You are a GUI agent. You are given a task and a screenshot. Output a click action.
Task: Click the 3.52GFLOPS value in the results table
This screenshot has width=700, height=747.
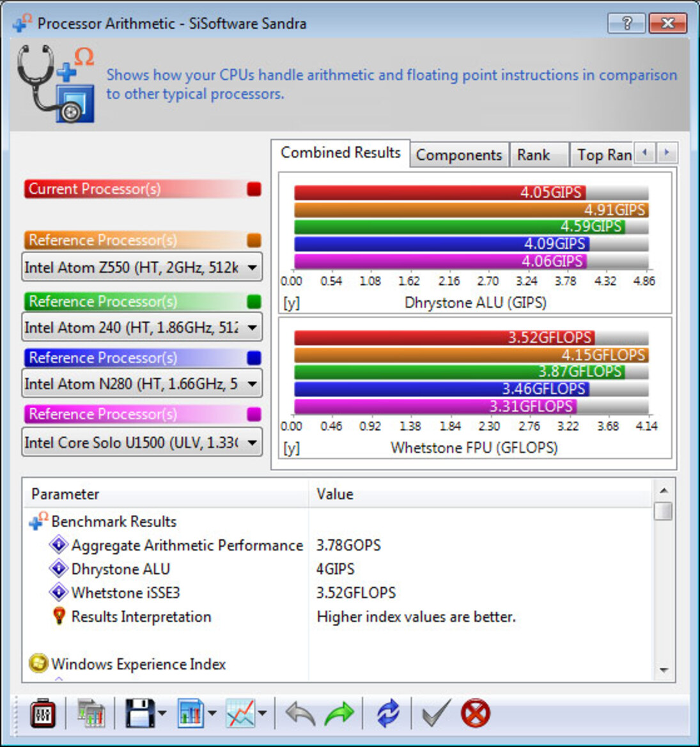point(356,593)
